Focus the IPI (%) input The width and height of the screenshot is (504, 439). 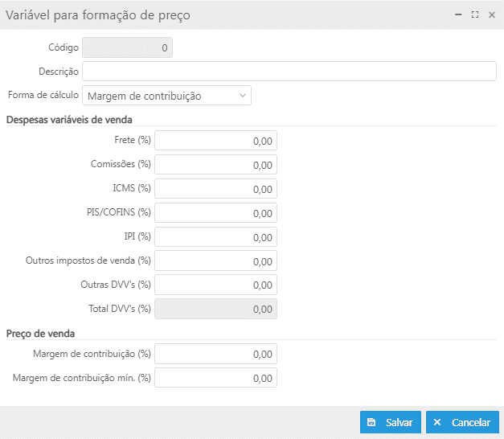215,237
